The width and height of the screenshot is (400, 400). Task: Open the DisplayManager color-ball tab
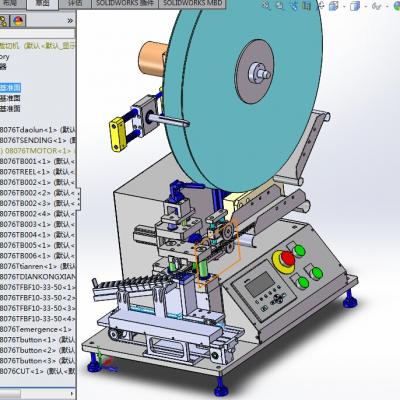click(18, 21)
